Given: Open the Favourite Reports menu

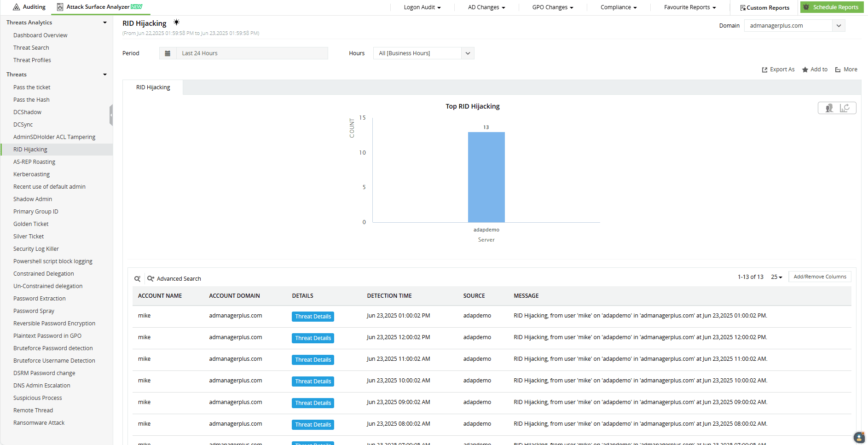Looking at the screenshot, I should point(690,7).
